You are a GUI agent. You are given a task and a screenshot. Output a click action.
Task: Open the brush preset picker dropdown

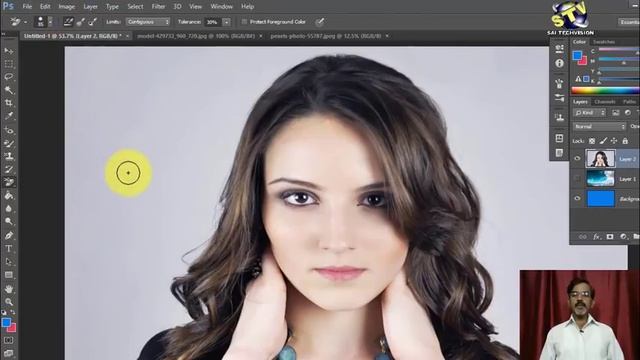tap(51, 22)
